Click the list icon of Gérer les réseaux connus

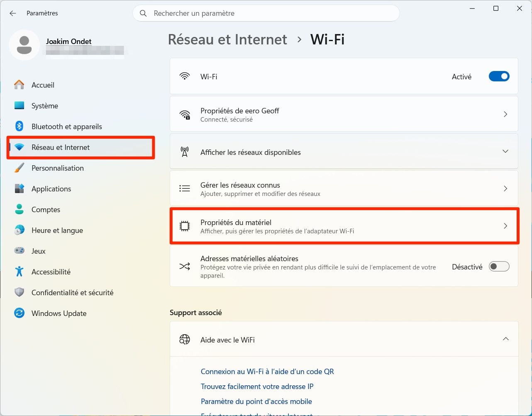tap(185, 188)
